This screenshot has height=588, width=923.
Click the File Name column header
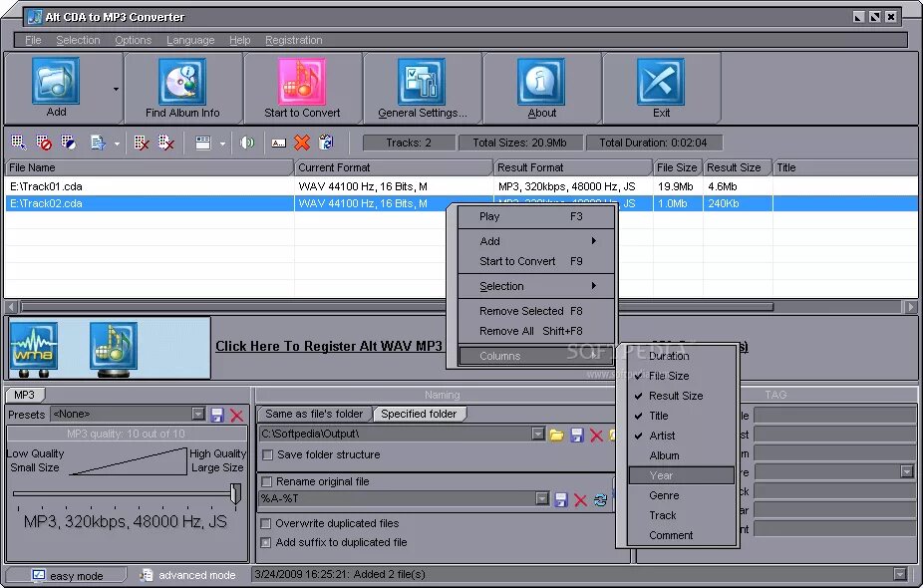click(x=149, y=167)
